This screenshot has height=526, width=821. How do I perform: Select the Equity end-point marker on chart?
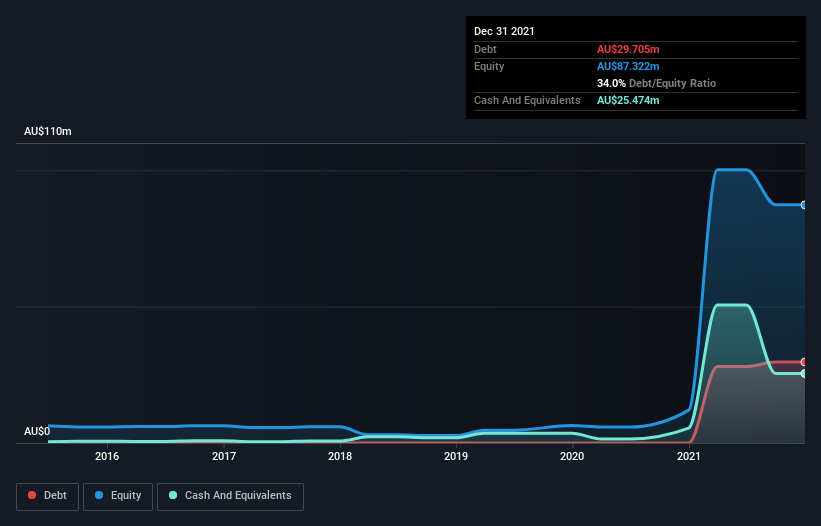coord(804,205)
